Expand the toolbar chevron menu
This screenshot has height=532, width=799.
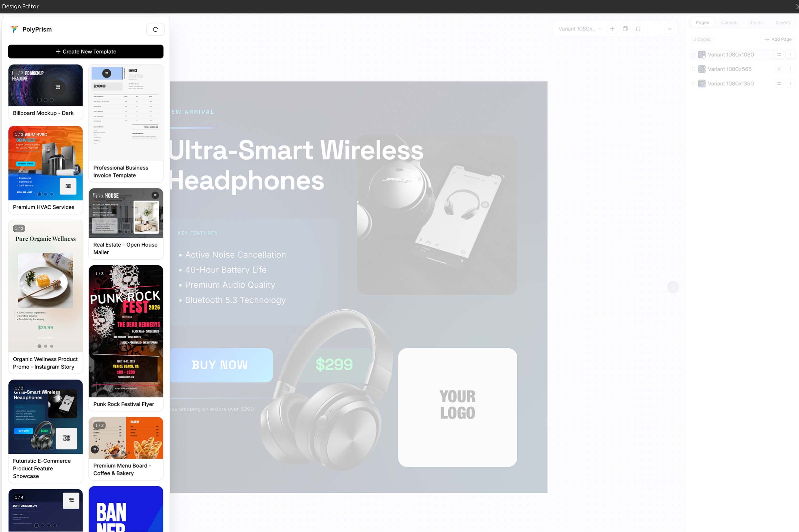point(669,29)
